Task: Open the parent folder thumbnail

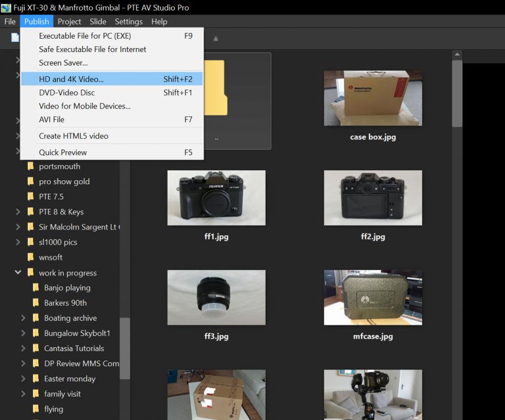Action: coord(238,100)
